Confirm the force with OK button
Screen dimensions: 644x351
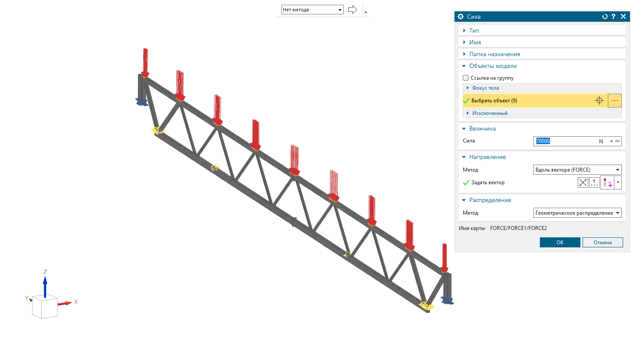click(x=560, y=243)
